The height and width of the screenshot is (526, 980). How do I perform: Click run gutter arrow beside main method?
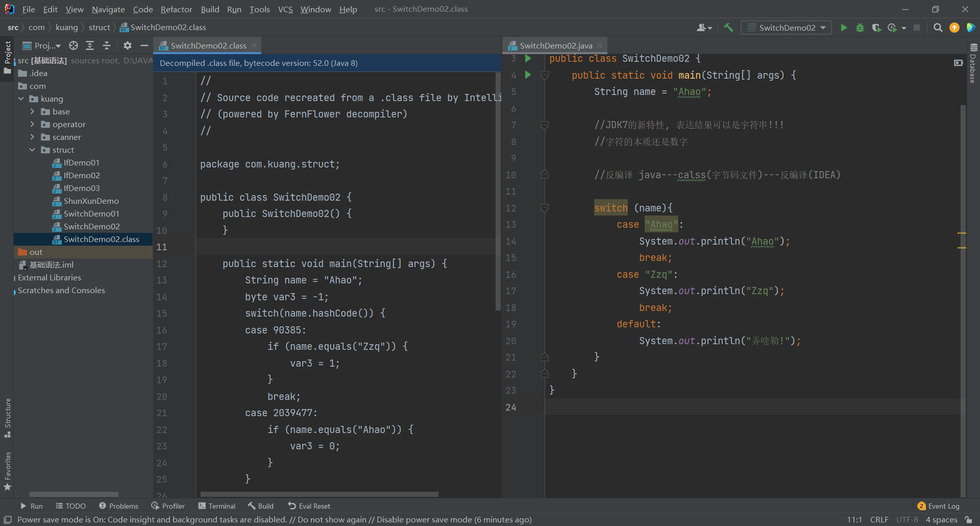coord(528,75)
